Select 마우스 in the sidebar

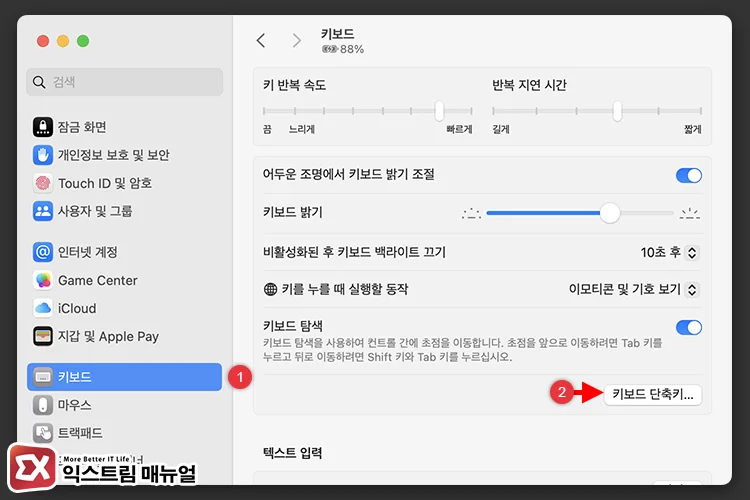point(124,405)
